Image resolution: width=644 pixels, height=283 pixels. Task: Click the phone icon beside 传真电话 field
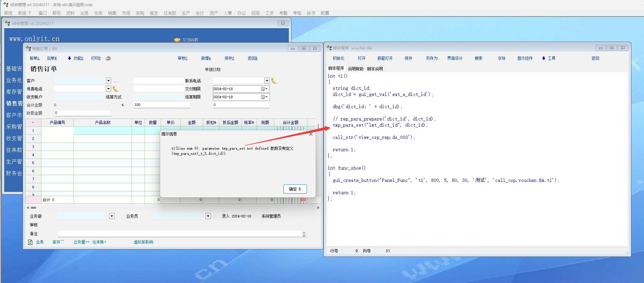pyautogui.click(x=115, y=89)
